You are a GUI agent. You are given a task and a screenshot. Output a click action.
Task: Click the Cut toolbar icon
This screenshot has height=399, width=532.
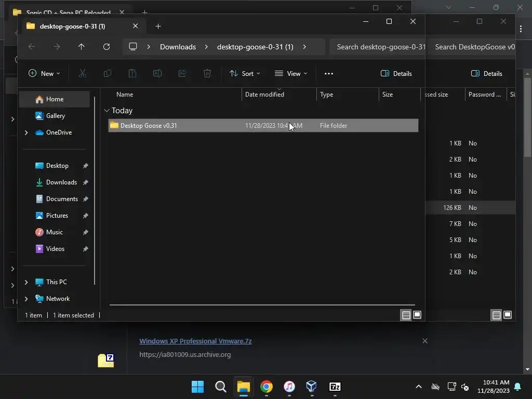coord(83,73)
